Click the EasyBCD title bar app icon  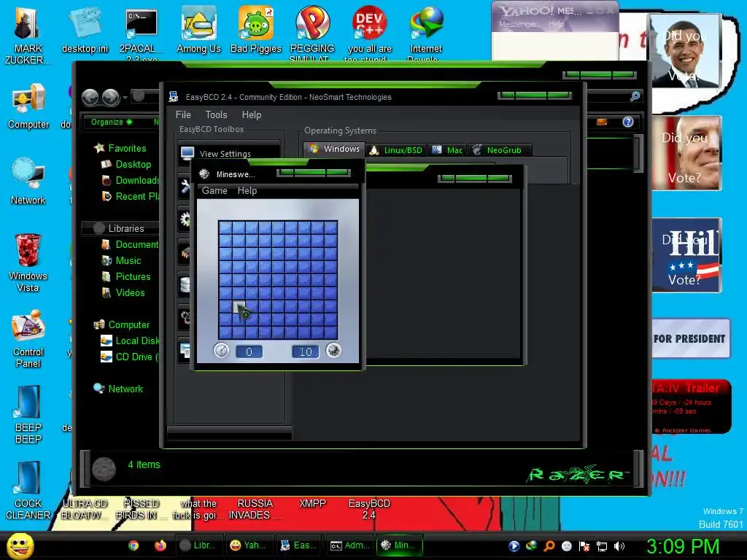pos(173,97)
